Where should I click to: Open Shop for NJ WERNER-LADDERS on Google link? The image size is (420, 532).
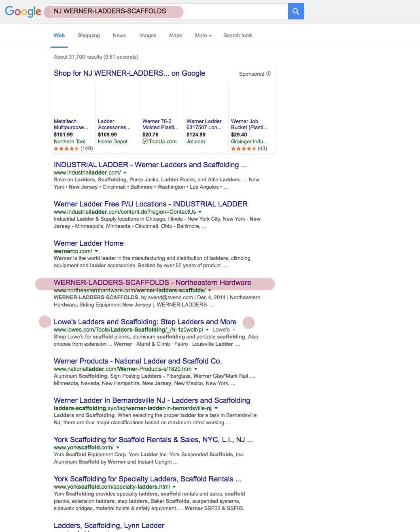point(129,73)
